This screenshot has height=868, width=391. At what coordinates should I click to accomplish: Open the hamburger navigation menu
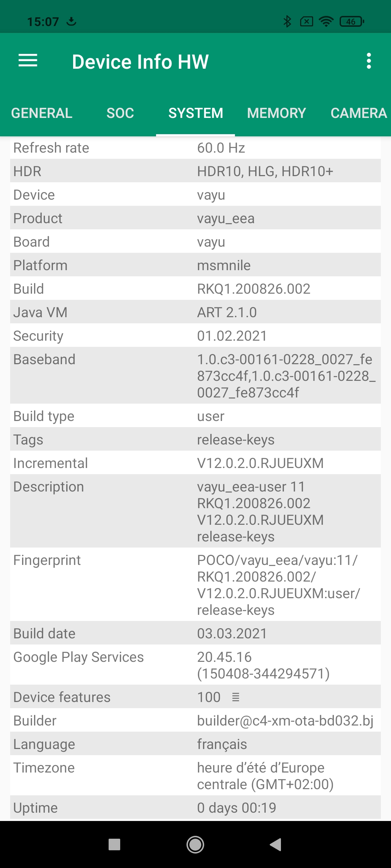point(28,60)
